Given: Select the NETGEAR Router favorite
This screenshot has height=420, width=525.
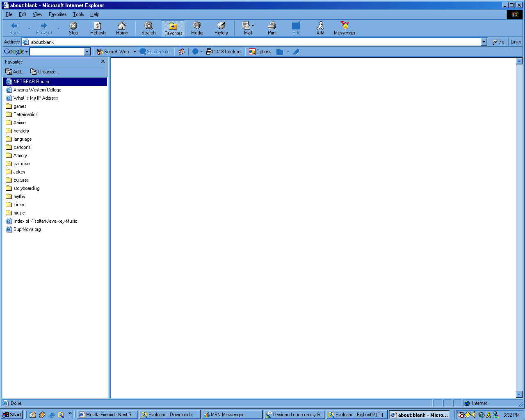Looking at the screenshot, I should [55, 82].
